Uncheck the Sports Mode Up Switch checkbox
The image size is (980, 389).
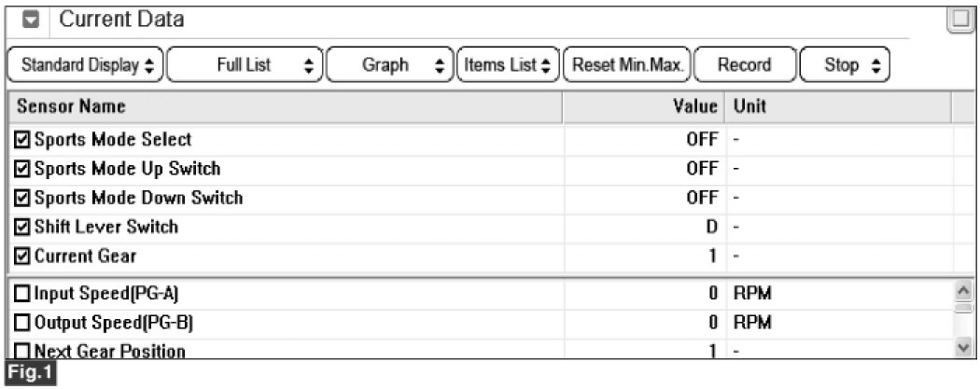23,169
